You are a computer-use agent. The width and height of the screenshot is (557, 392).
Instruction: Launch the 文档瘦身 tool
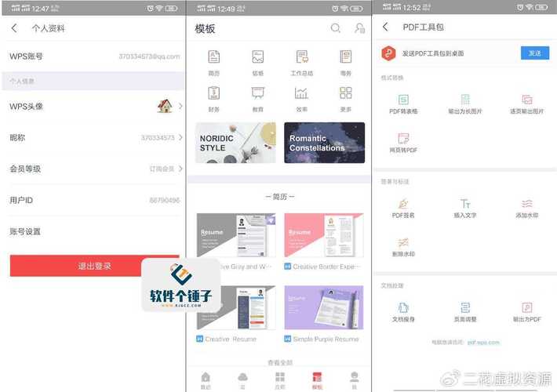403,312
